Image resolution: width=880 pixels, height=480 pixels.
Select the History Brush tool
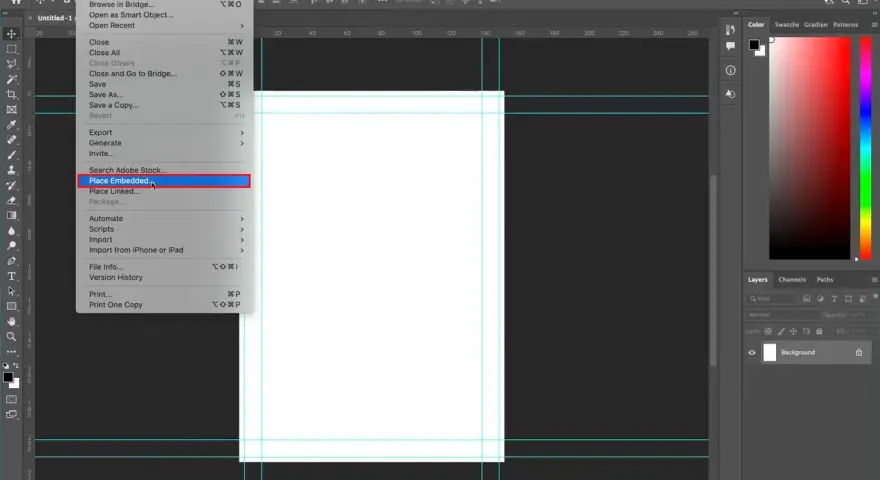(11, 185)
